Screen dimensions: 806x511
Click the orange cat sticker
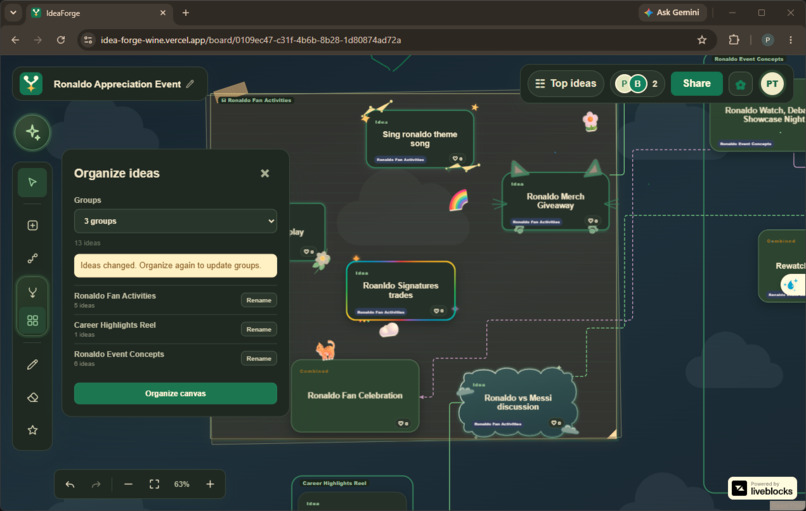pos(326,350)
